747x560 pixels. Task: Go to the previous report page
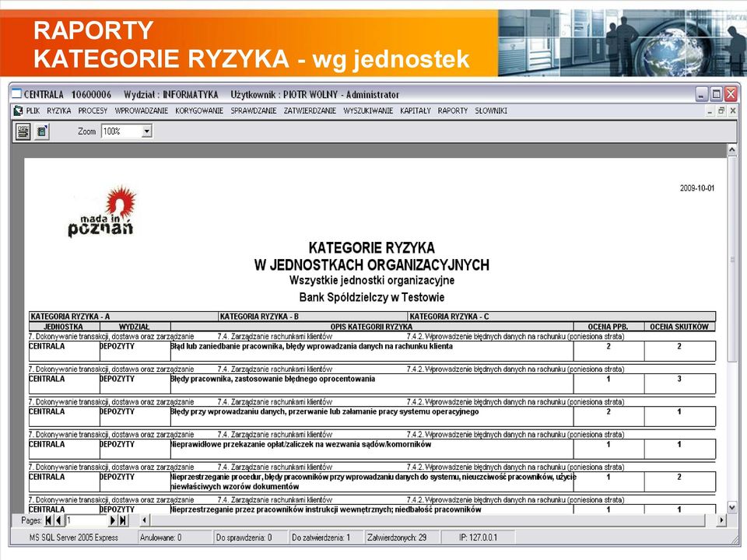[x=58, y=520]
